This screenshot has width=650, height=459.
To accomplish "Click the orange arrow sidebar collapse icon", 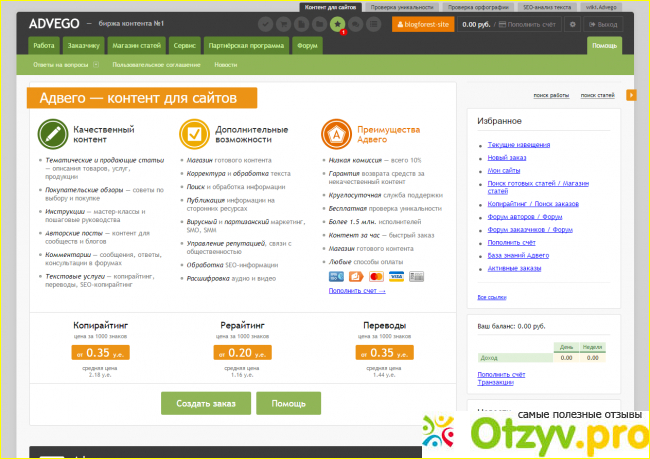I will click(631, 95).
